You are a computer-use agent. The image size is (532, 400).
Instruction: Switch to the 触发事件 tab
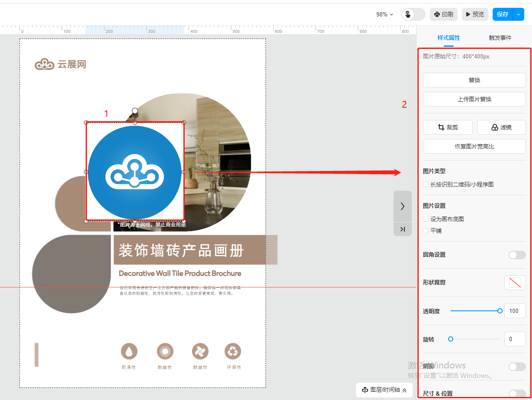[500, 38]
